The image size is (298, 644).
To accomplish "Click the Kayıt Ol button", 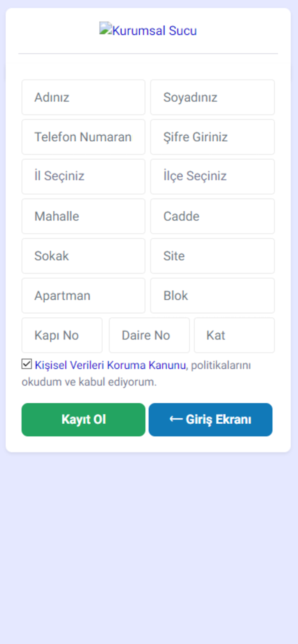I will [x=83, y=419].
